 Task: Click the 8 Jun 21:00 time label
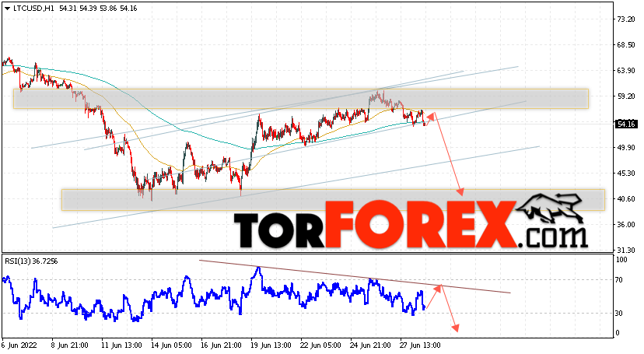70,345
